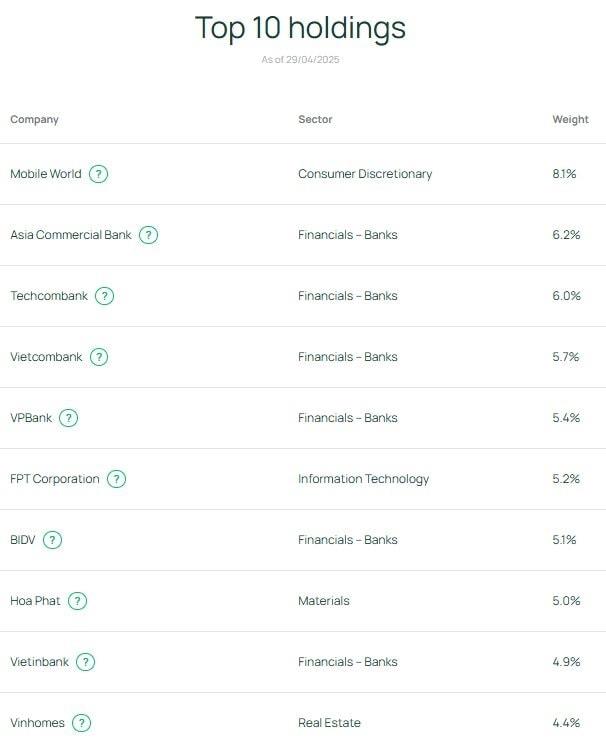Viewport: 606px width, 740px height.
Task: Click the Real Estate sector text
Action: click(329, 723)
